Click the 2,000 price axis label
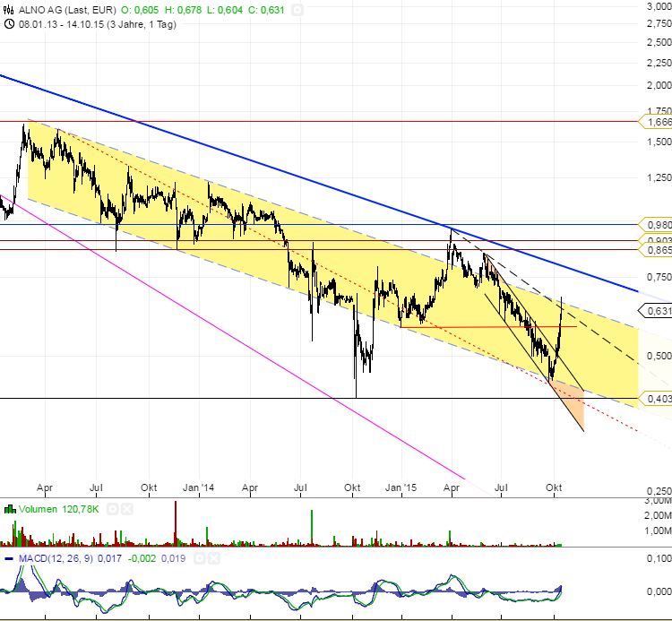 click(659, 85)
